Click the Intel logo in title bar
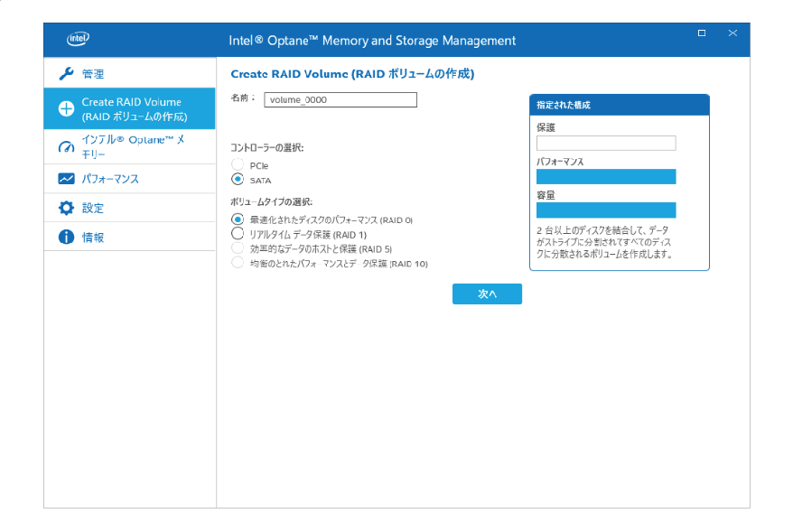Image resolution: width=793 pixels, height=532 pixels. (78, 40)
